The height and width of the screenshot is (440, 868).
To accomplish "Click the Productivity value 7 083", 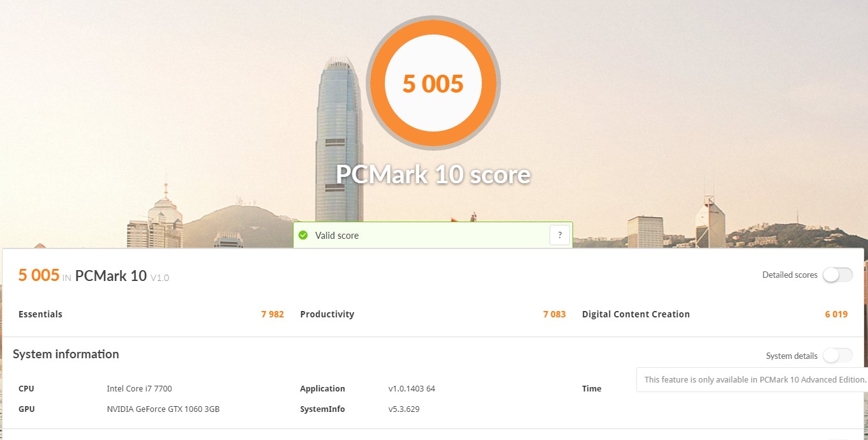I will coord(555,314).
